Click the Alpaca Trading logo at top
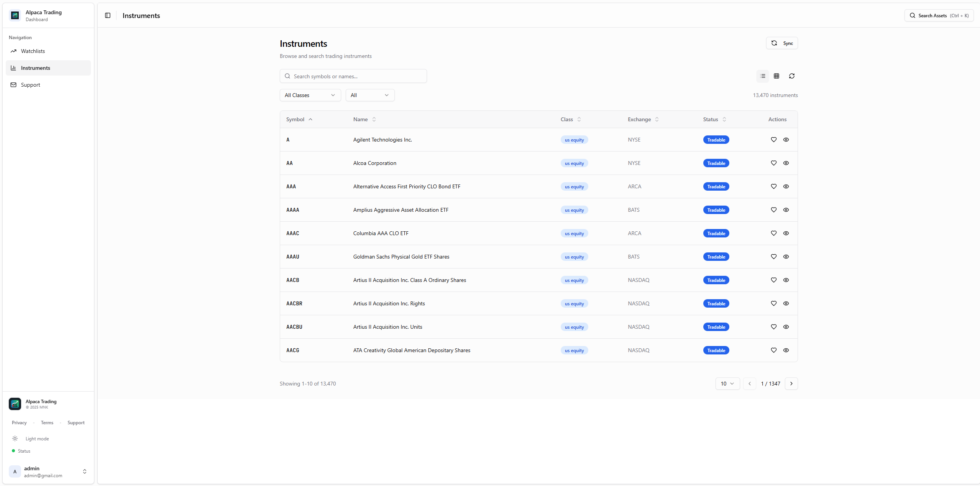Image resolution: width=980 pixels, height=486 pixels. pos(15,15)
